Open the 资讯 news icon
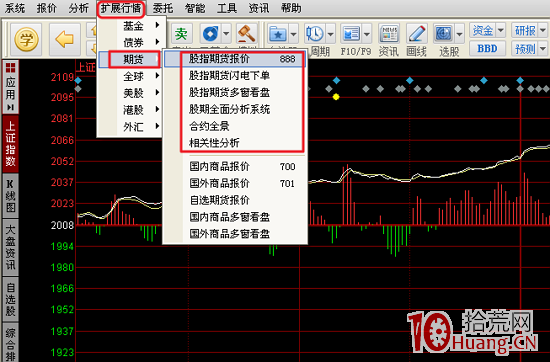Viewport: 550px width, 362px height. (x=389, y=34)
